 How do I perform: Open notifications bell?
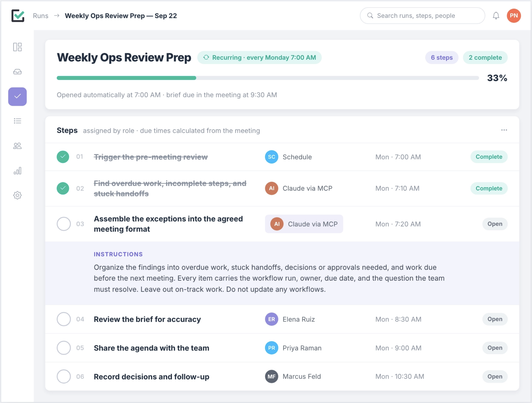click(496, 15)
